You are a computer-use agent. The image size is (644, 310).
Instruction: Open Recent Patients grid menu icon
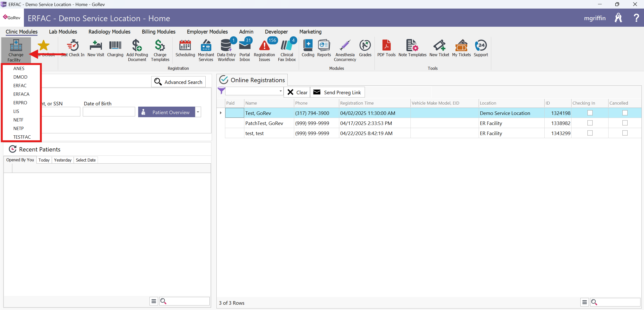(x=154, y=301)
